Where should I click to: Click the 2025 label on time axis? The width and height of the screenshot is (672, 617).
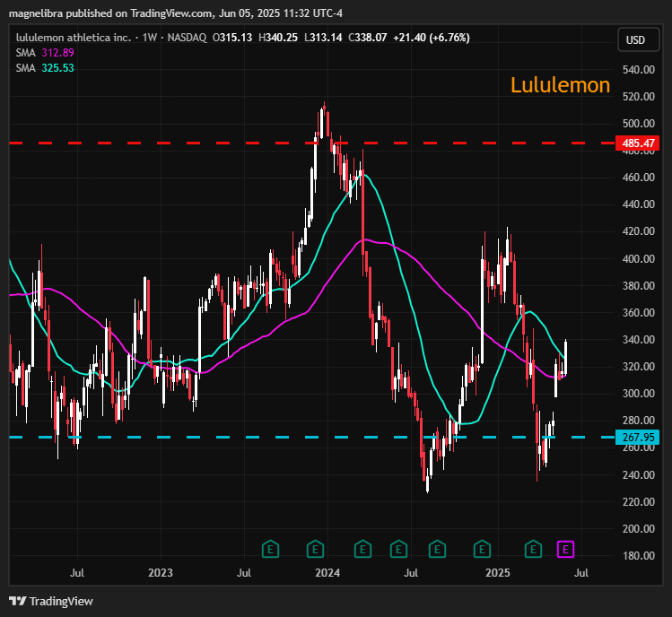[x=498, y=573]
